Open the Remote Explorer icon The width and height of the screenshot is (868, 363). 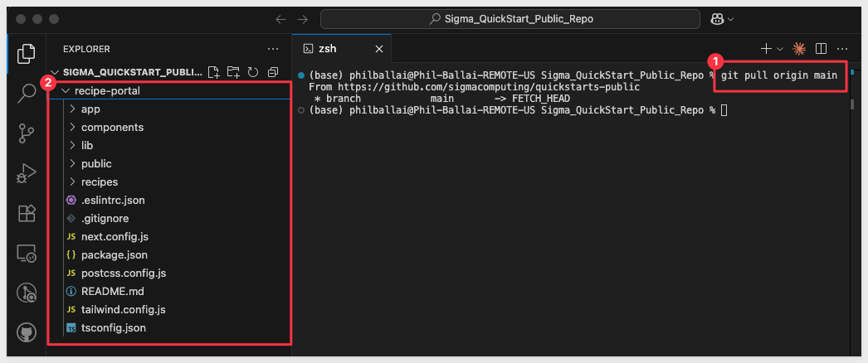(x=27, y=253)
